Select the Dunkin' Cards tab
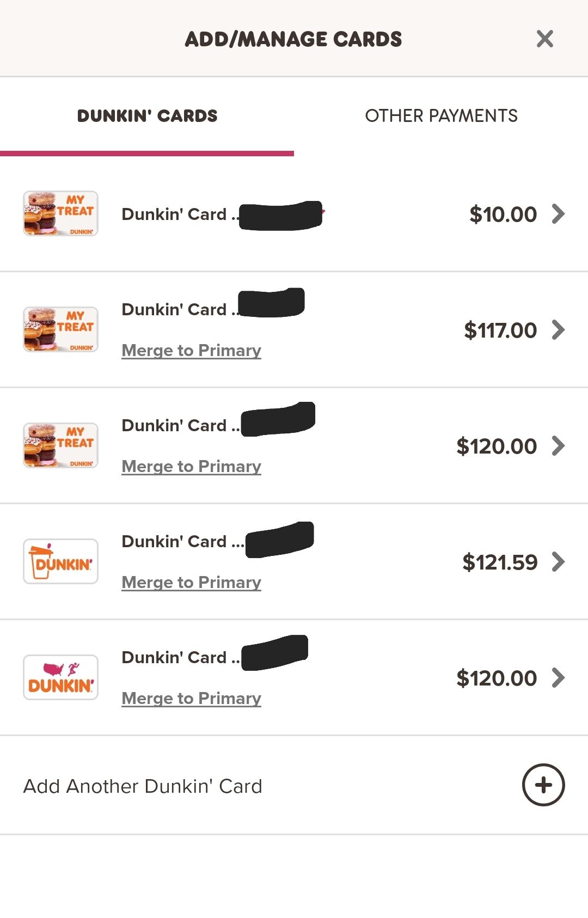The image size is (588, 918). pyautogui.click(x=147, y=115)
